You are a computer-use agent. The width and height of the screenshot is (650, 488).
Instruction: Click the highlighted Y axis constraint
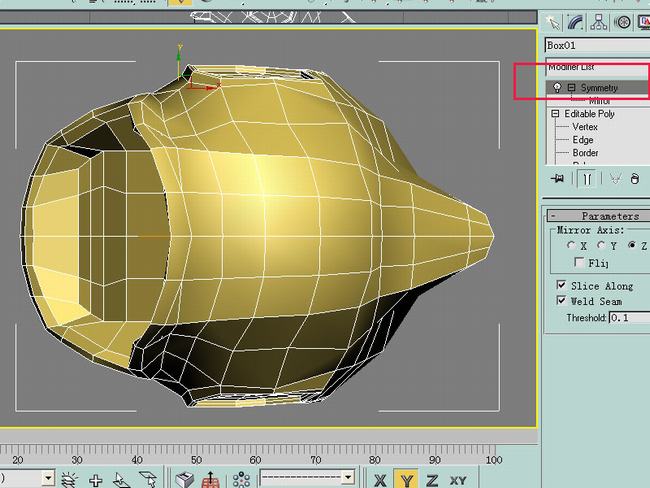(406, 480)
